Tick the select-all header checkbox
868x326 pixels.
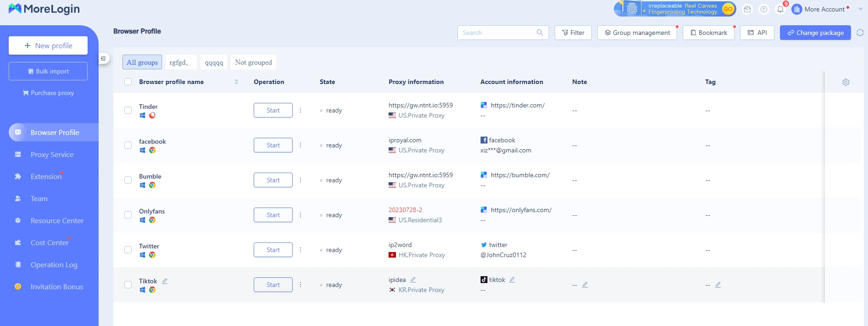[128, 82]
